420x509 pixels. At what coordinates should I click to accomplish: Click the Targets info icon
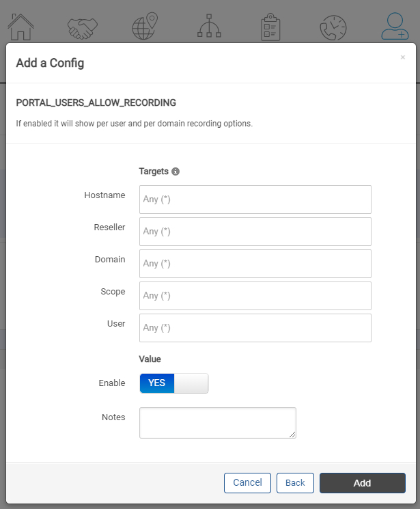[x=176, y=171]
